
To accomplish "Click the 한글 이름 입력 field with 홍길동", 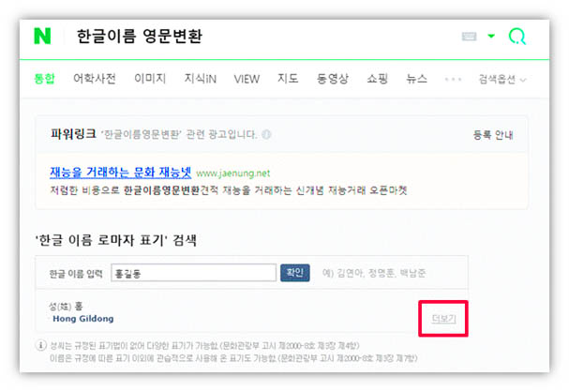I will click(x=193, y=273).
